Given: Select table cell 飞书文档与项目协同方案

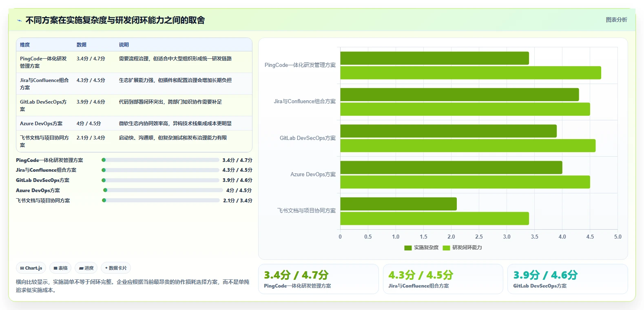Looking at the screenshot, I should click(x=44, y=141).
